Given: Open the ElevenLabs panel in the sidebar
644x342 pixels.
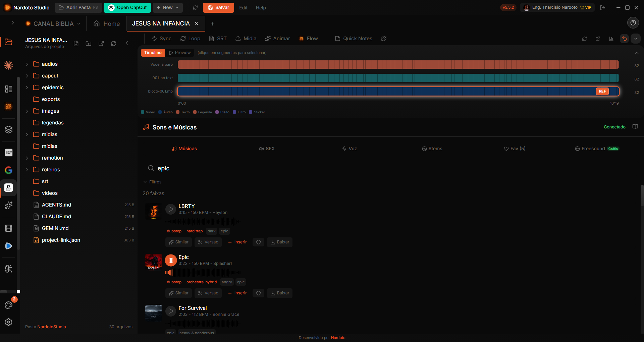Looking at the screenshot, I should pos(8,153).
